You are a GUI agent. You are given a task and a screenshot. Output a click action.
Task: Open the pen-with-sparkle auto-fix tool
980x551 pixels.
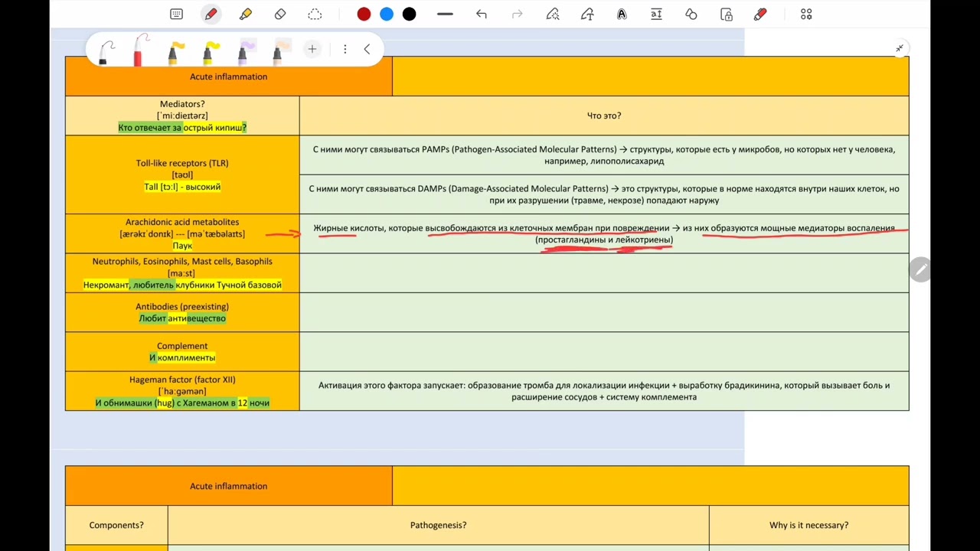[552, 15]
